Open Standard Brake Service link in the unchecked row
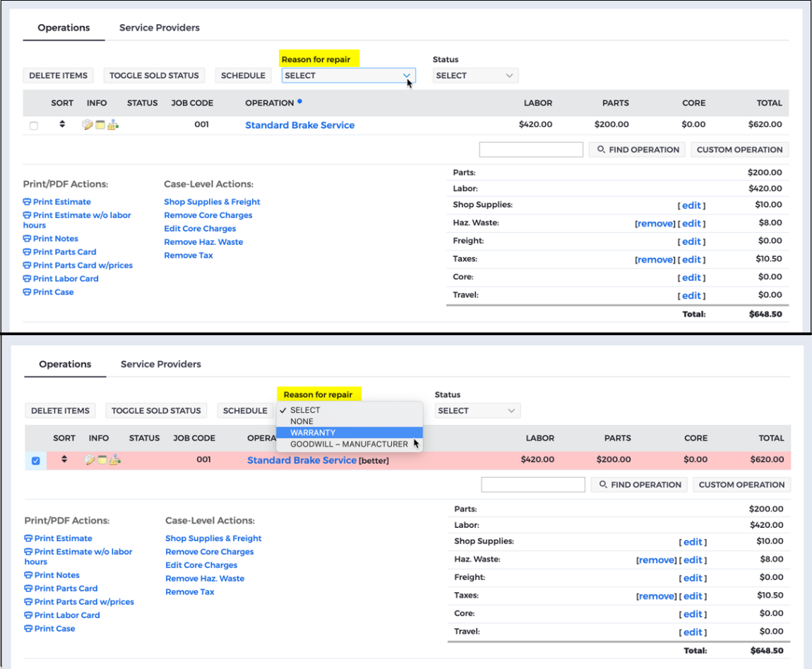Viewport: 812px width, 669px height. tap(300, 125)
